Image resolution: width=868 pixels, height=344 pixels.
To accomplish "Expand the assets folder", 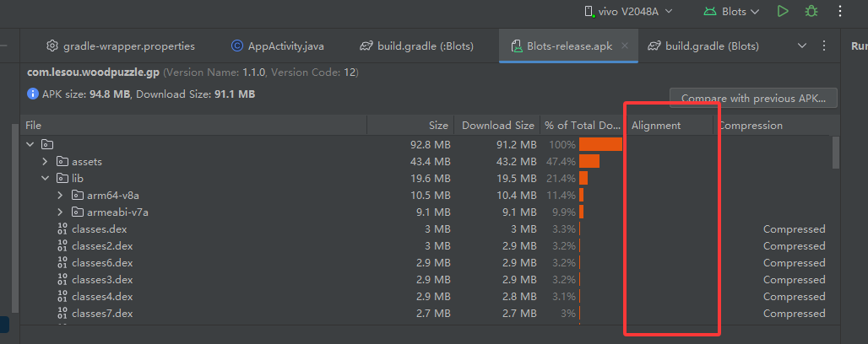I will click(46, 161).
